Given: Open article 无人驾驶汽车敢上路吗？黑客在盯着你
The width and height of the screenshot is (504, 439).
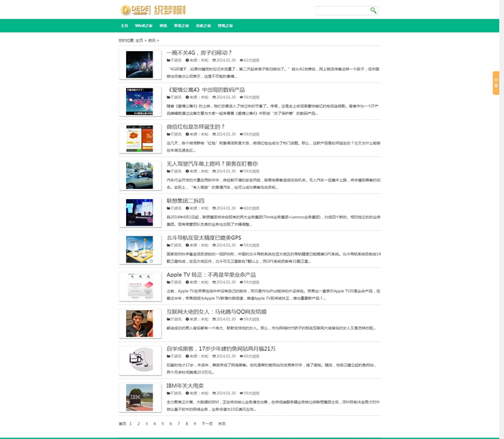Looking at the screenshot, I should (x=212, y=164).
